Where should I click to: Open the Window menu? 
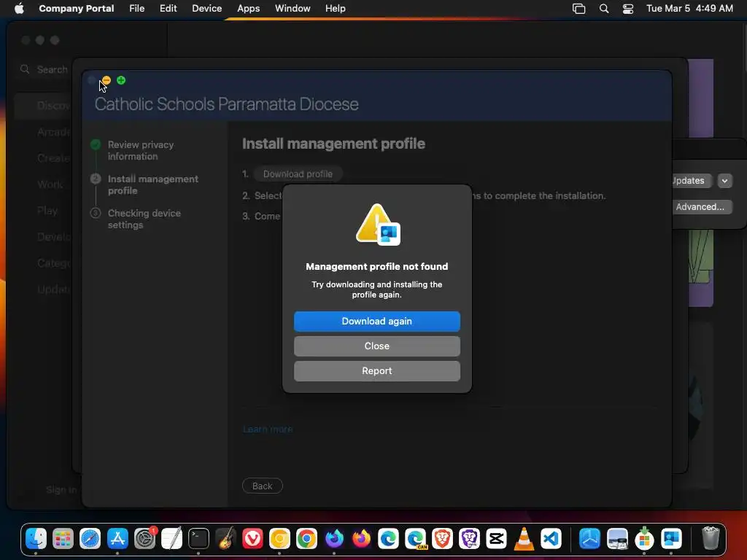293,8
